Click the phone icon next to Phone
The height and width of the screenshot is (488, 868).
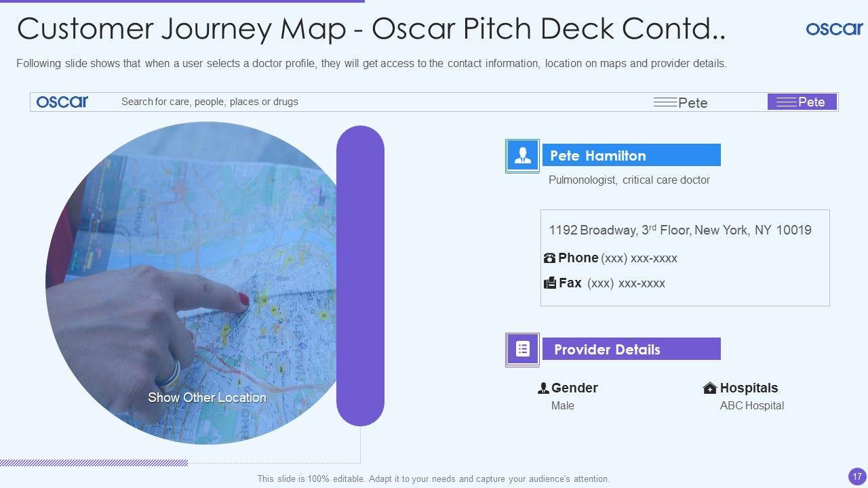pos(549,258)
